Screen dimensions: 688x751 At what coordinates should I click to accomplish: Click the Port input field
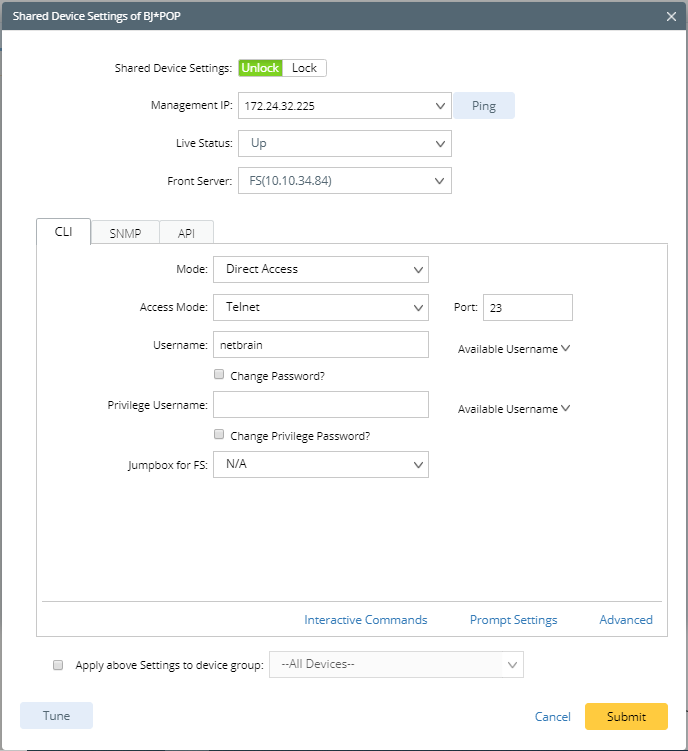point(527,308)
